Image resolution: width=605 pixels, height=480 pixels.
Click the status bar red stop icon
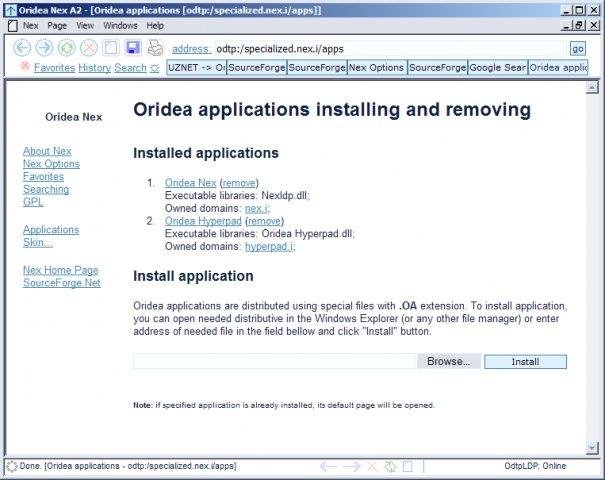point(372,466)
